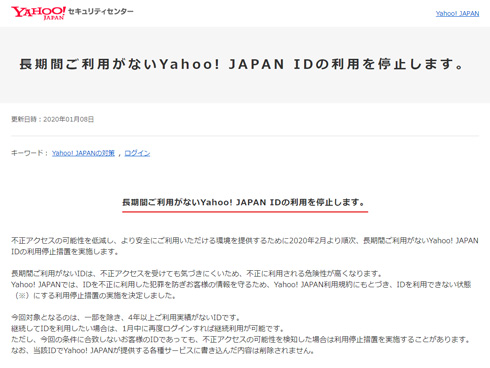Click the 更新日時:2020年01月08日 date text
The image size is (490, 368).
(x=53, y=119)
